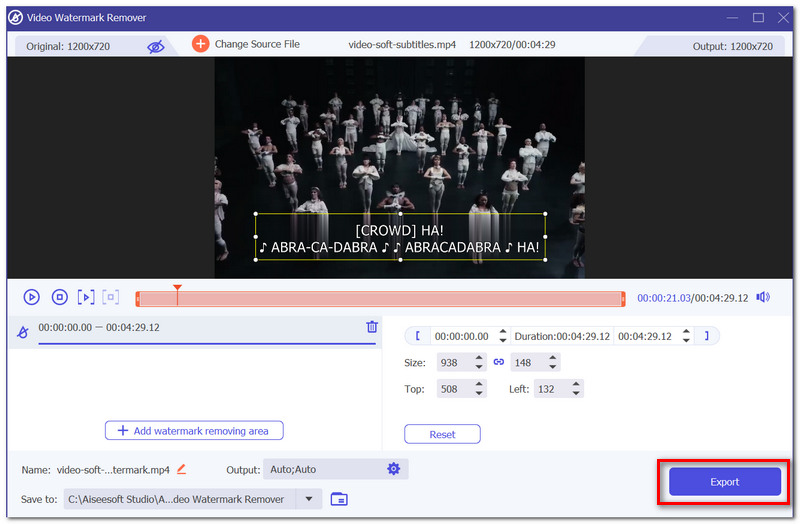Click the subtitle selection box in preview
The height and width of the screenshot is (524, 800).
[x=400, y=237]
